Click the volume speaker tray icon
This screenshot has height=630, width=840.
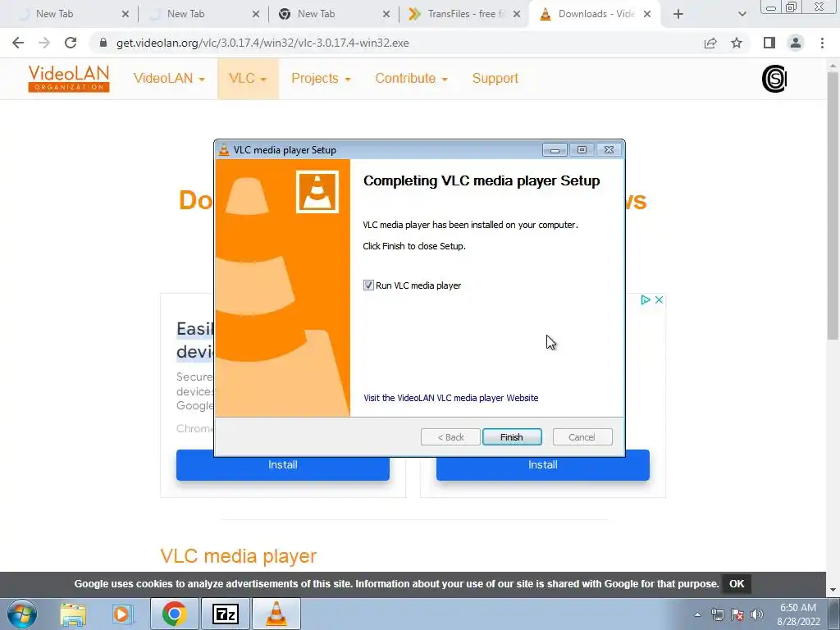(757, 614)
